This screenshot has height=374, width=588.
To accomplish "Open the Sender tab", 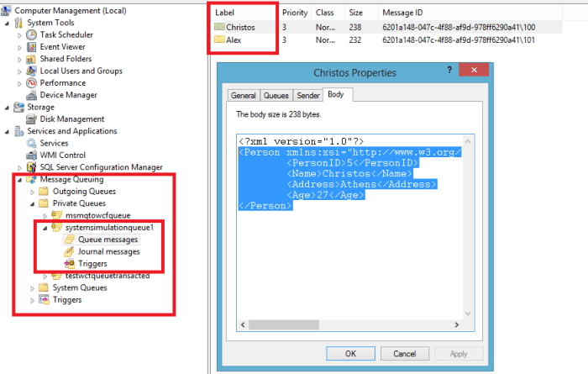I will click(307, 96).
